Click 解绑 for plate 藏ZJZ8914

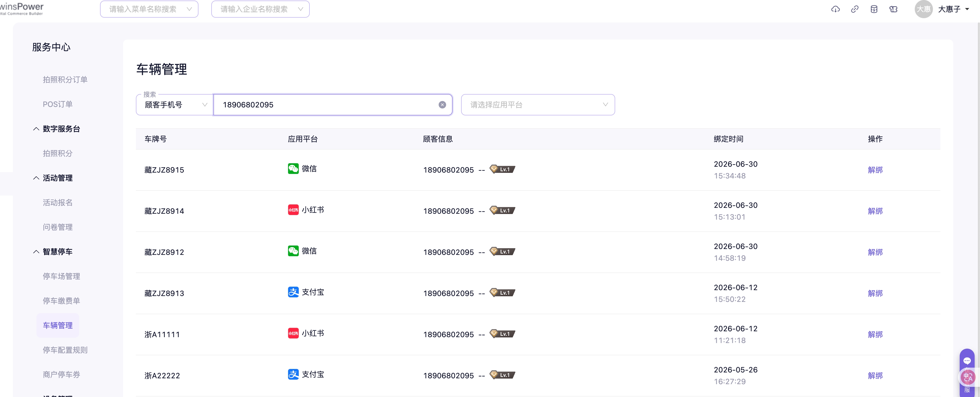coord(875,211)
